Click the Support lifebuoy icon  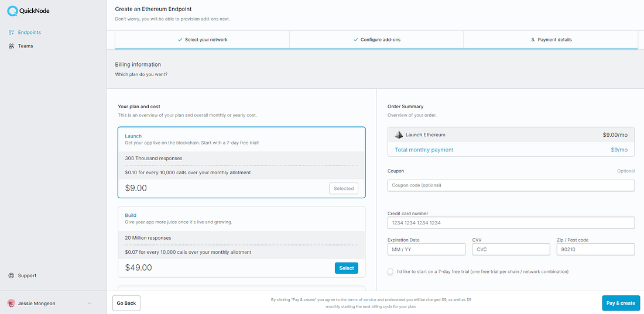click(x=12, y=275)
